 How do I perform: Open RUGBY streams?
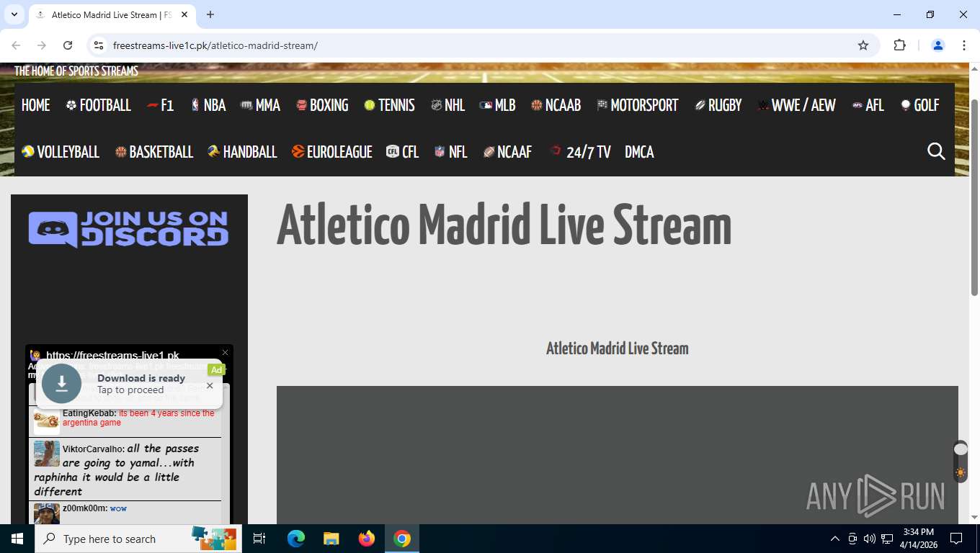click(718, 105)
